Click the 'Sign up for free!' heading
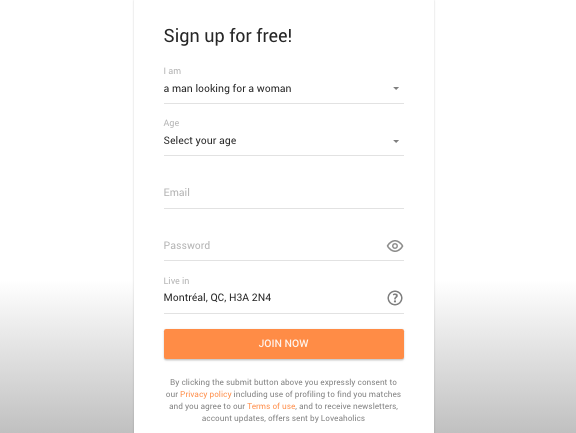The width and height of the screenshot is (576, 433). coord(228,36)
